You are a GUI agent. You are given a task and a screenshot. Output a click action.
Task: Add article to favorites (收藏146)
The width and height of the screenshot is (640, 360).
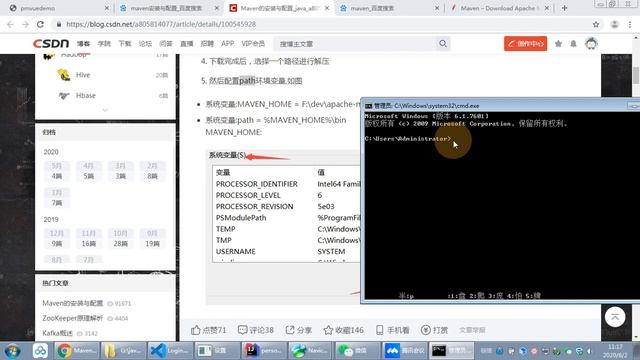pyautogui.click(x=344, y=330)
